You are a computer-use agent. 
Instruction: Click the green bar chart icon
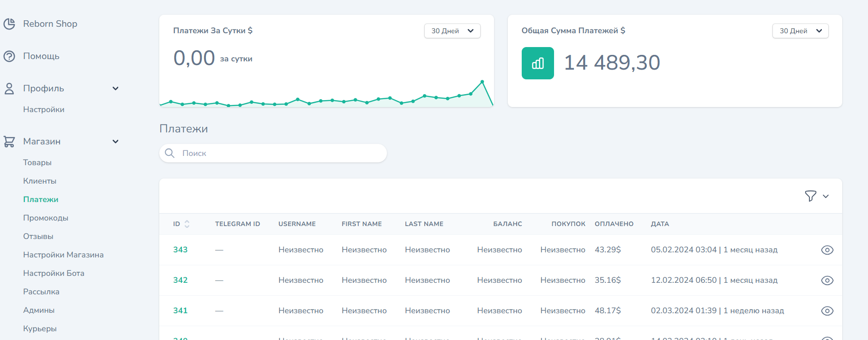(538, 63)
